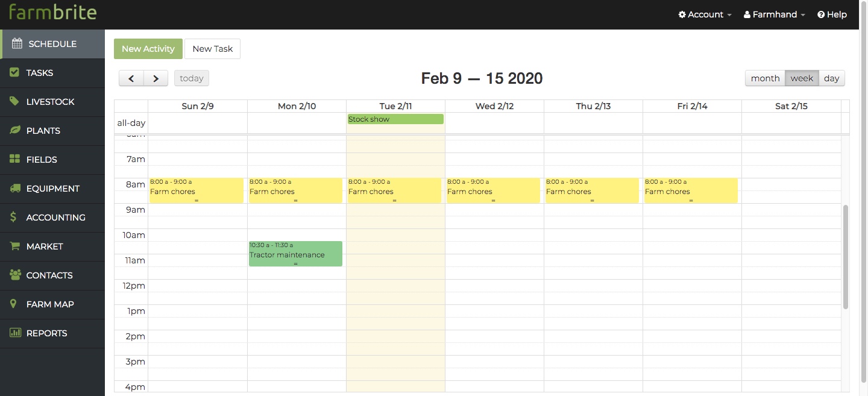Click the New Activity button
Image resolution: width=868 pixels, height=396 pixels.
point(148,49)
